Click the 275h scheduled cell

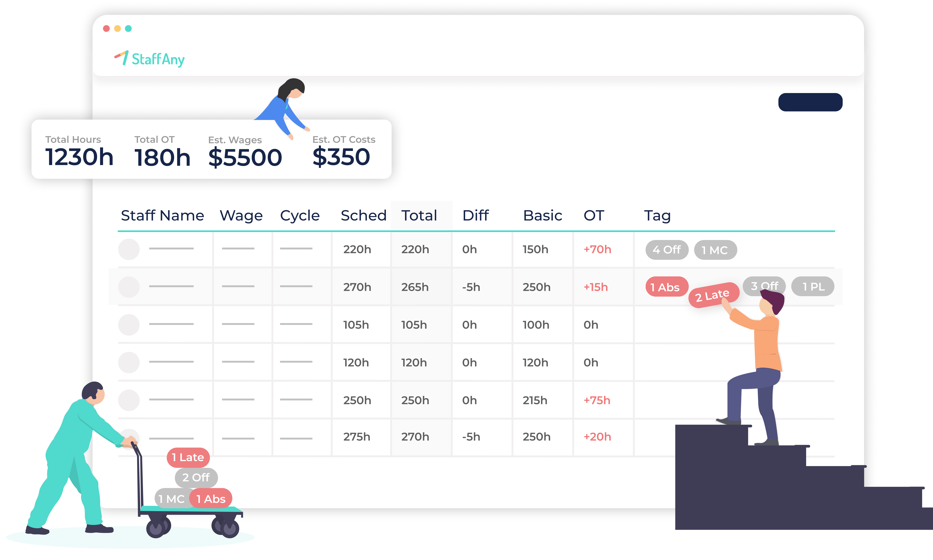click(x=357, y=437)
